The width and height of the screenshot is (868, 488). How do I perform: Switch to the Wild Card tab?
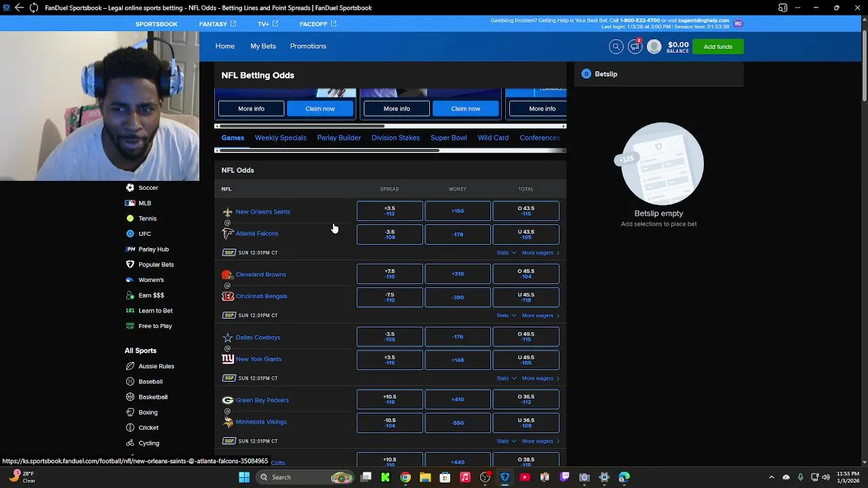[x=493, y=138]
